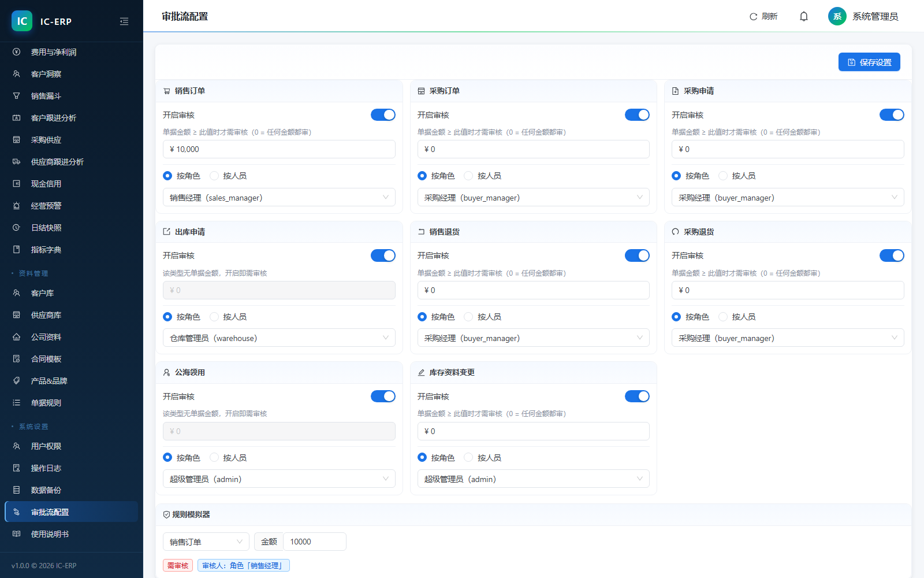Image resolution: width=924 pixels, height=578 pixels.
Task: Click the 保存设置 button
Action: (869, 62)
